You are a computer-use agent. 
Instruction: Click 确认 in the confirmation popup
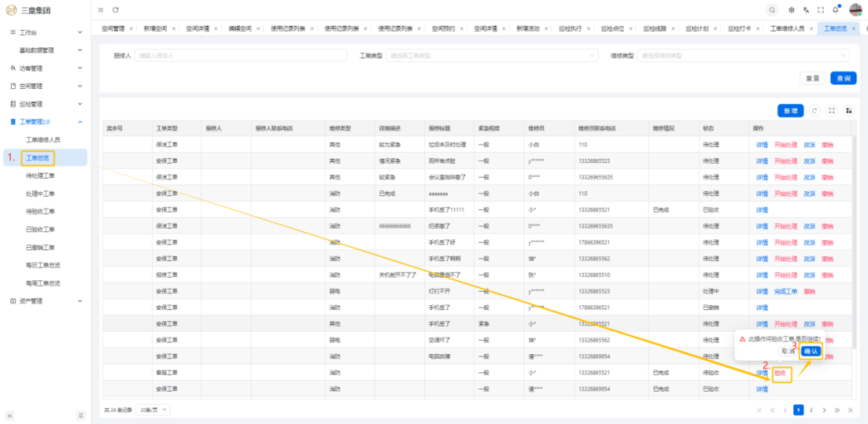tap(811, 351)
